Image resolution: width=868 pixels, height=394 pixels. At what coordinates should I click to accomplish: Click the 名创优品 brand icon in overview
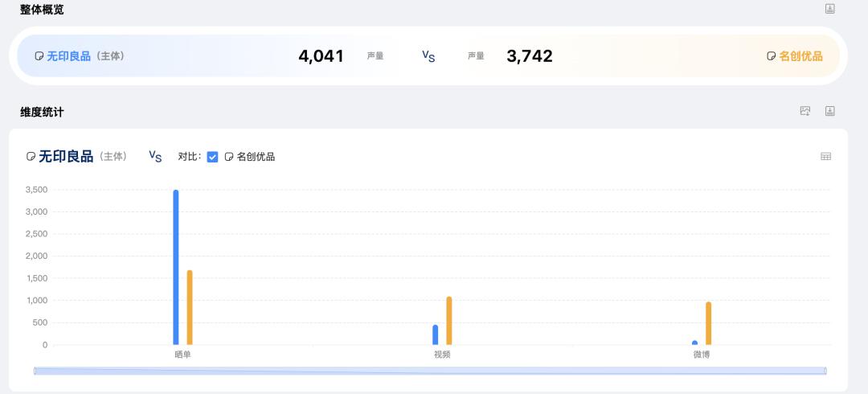point(771,56)
